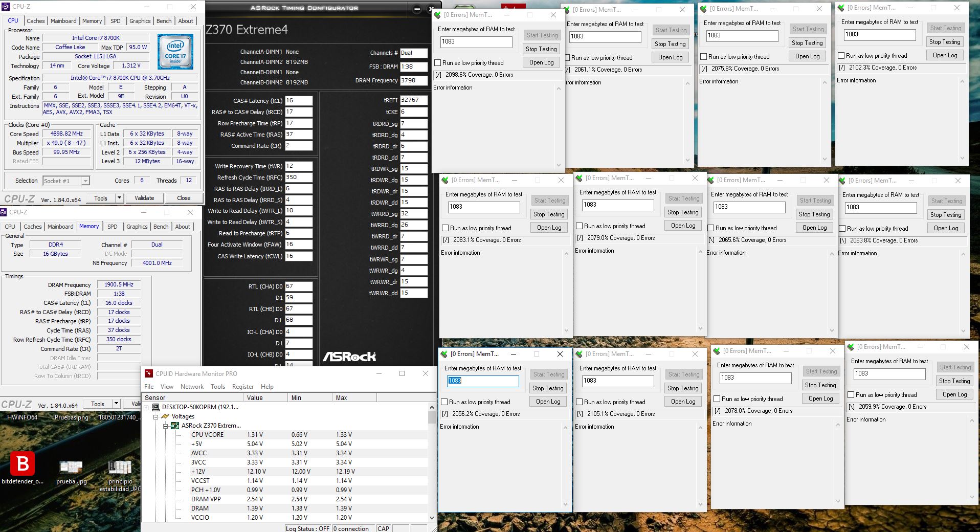Screen dimensions: 980x532
Task: Open the Socket #1 selection combo box
Action: (66, 181)
